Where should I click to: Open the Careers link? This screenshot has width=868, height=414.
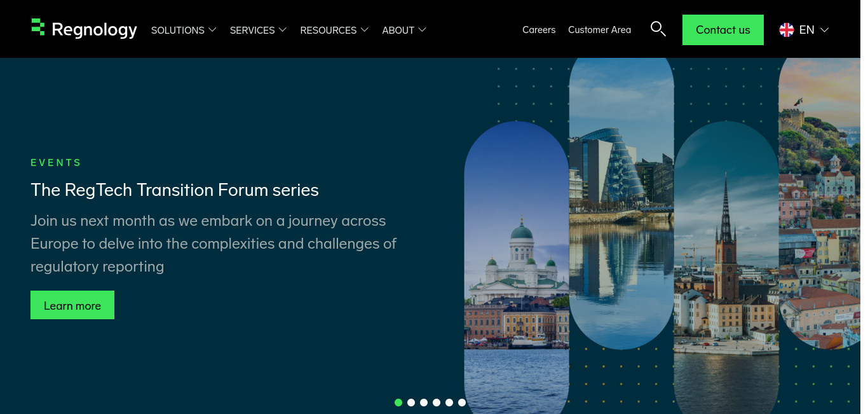[539, 30]
